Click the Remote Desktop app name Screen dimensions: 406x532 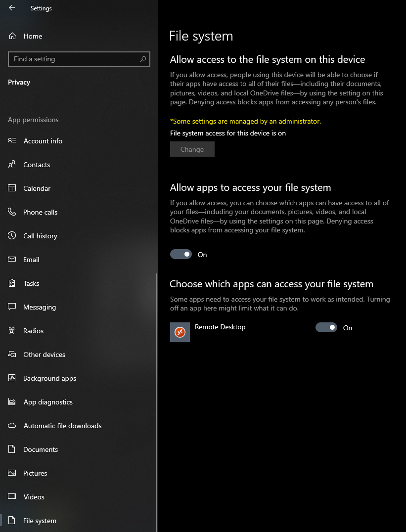[x=220, y=327]
